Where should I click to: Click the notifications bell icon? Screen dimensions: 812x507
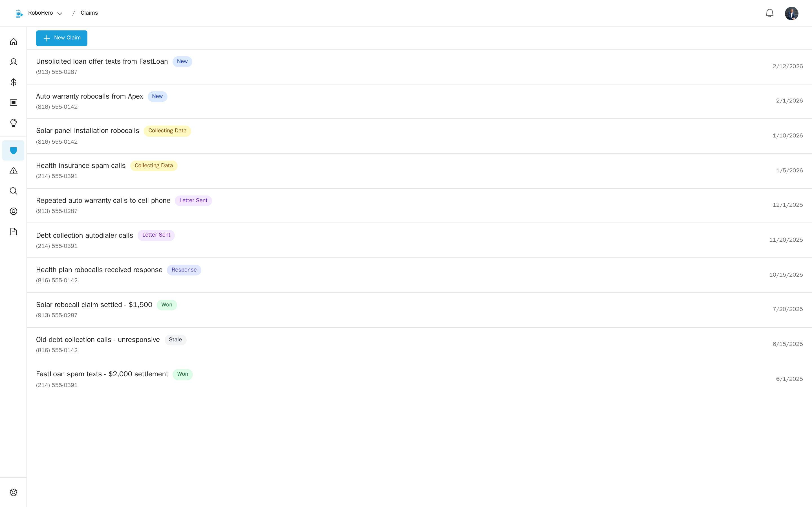[769, 13]
